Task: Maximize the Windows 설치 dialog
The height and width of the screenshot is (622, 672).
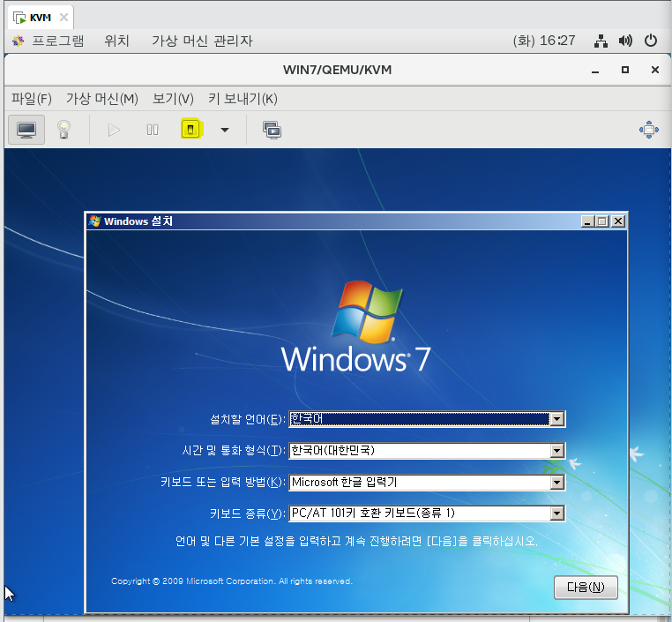Action: coord(602,221)
